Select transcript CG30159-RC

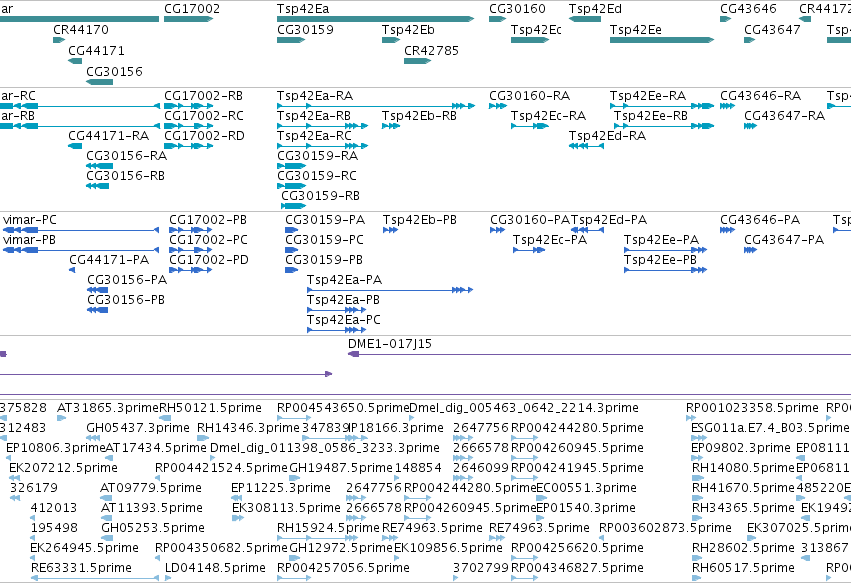pos(291,186)
